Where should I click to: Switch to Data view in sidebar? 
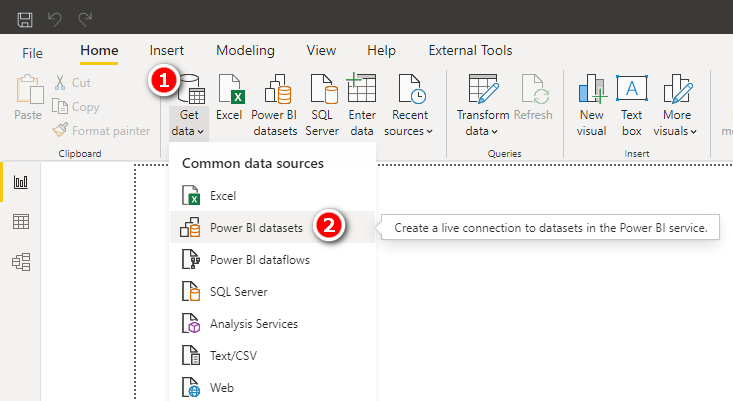[x=21, y=222]
